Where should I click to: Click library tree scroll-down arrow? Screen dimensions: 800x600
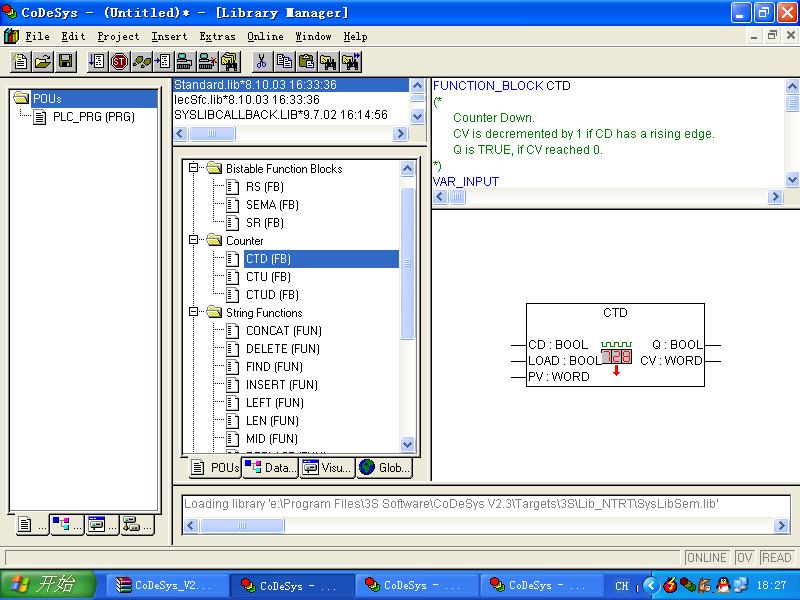(x=407, y=444)
